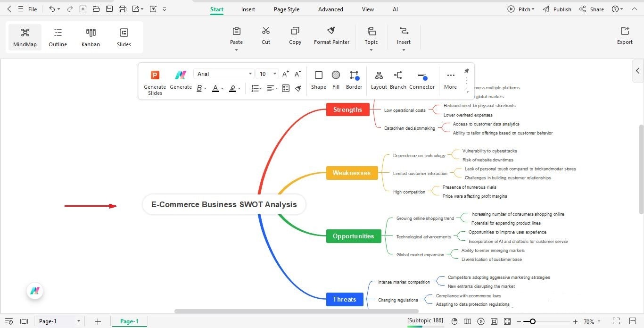Toggle the task checkbox formatting option
The height and width of the screenshot is (328, 644).
coord(286,88)
